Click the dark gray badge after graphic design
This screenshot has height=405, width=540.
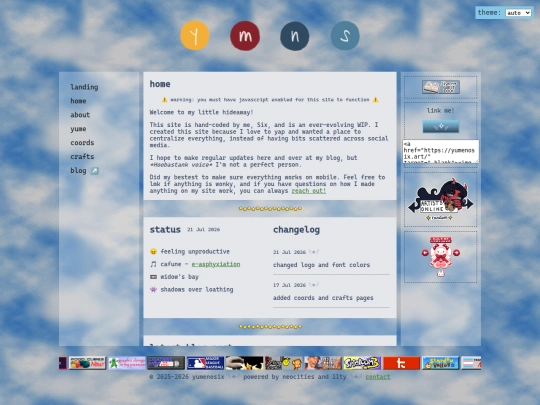(166, 363)
